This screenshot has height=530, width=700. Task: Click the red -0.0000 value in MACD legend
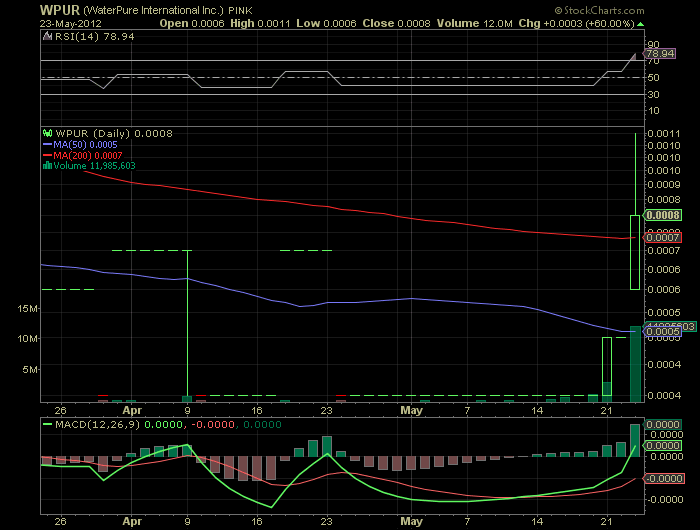click(x=213, y=424)
